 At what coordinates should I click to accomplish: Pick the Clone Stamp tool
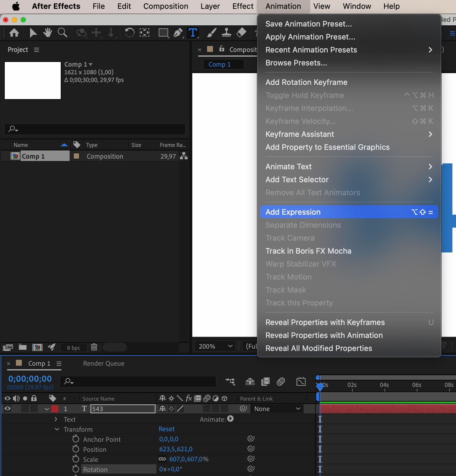pyautogui.click(x=226, y=32)
